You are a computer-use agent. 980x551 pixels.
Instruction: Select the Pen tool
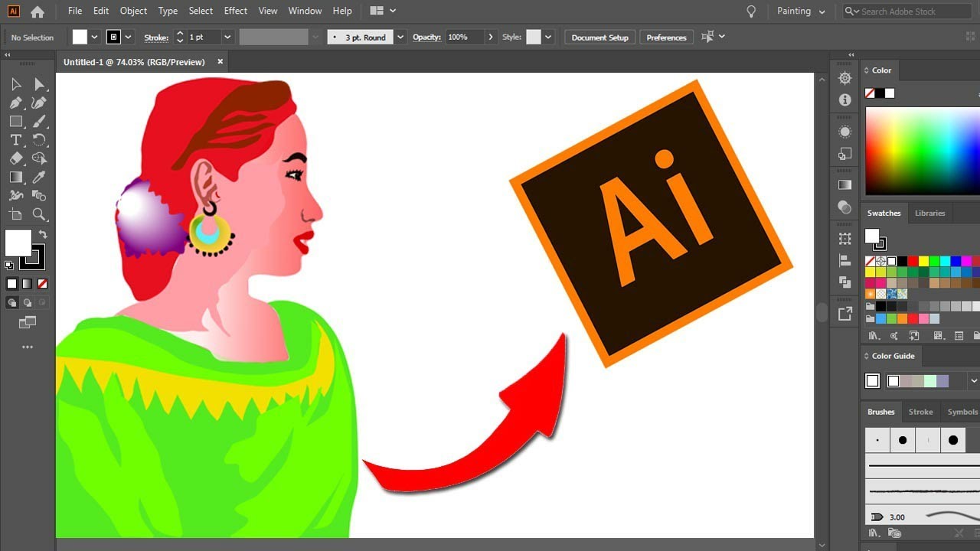16,103
